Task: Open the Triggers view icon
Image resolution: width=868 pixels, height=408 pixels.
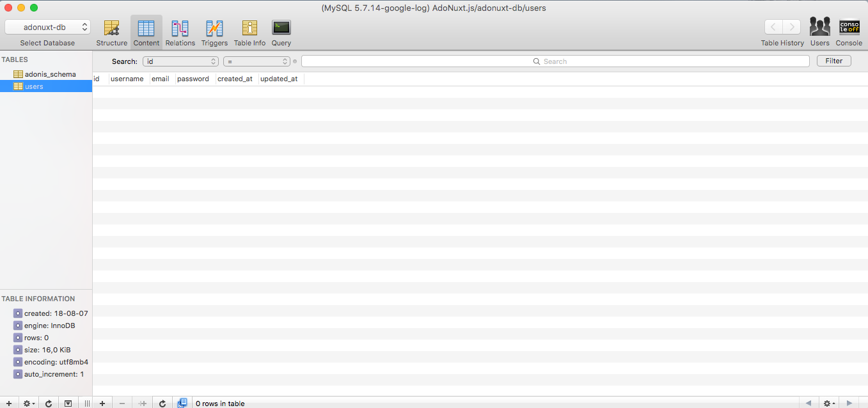Action: click(214, 28)
